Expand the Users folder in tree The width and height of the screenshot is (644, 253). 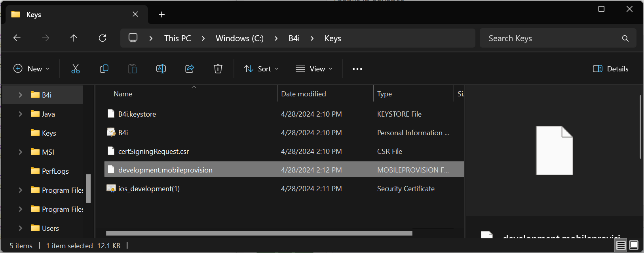(21, 228)
